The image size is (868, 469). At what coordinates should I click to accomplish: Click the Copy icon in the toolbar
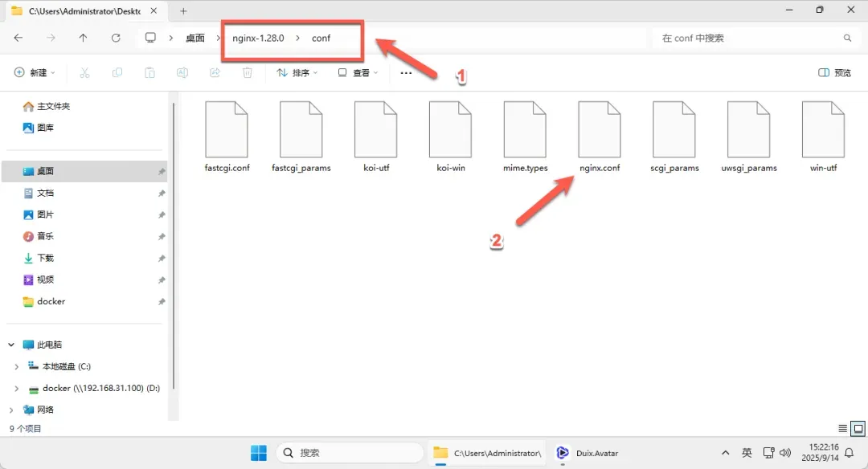117,72
